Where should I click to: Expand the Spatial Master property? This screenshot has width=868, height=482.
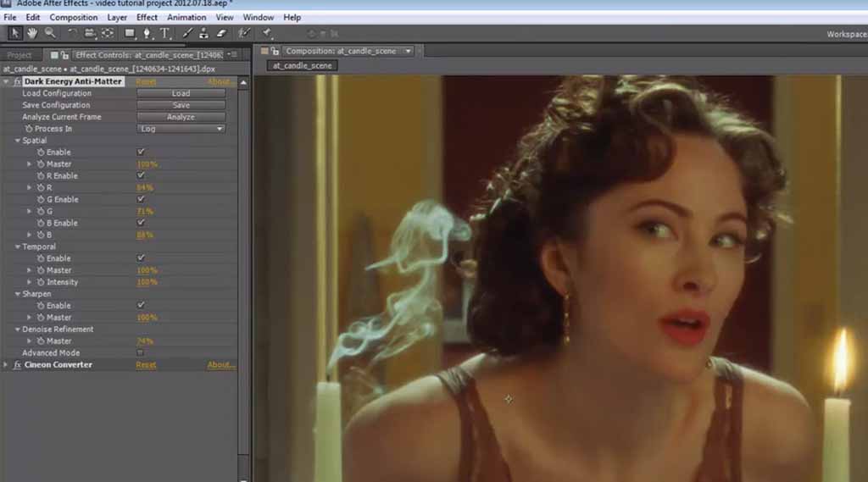click(x=30, y=163)
